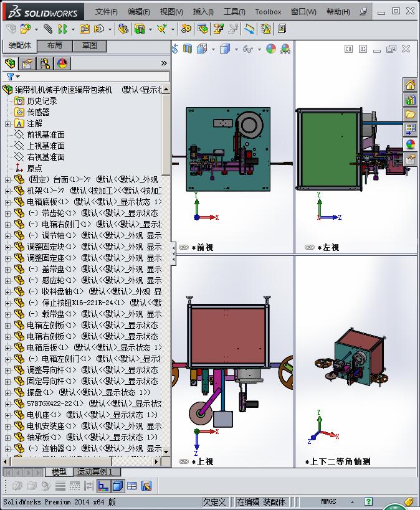Screen dimensions: 420x510
Task: Open the View Palette task pane icon
Action: click(x=410, y=130)
